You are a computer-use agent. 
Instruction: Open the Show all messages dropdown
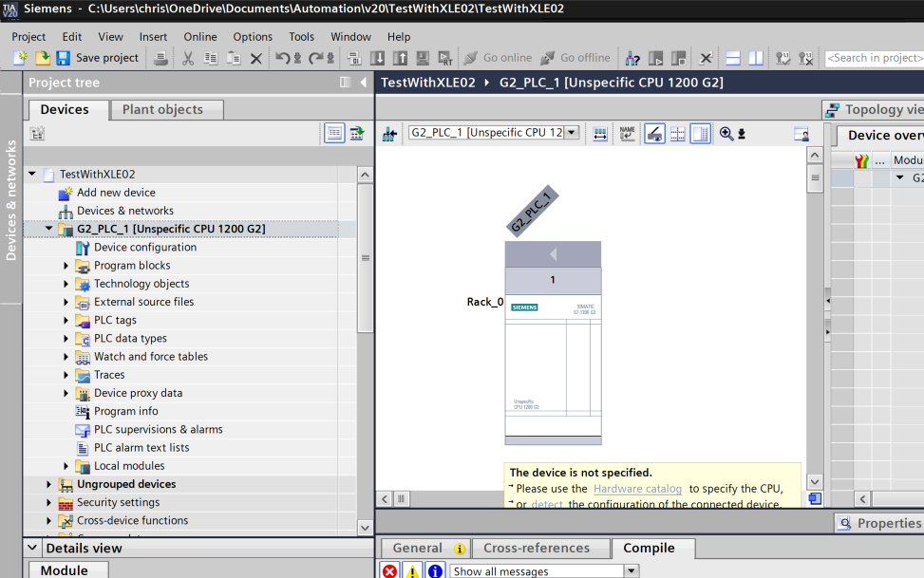click(632, 571)
